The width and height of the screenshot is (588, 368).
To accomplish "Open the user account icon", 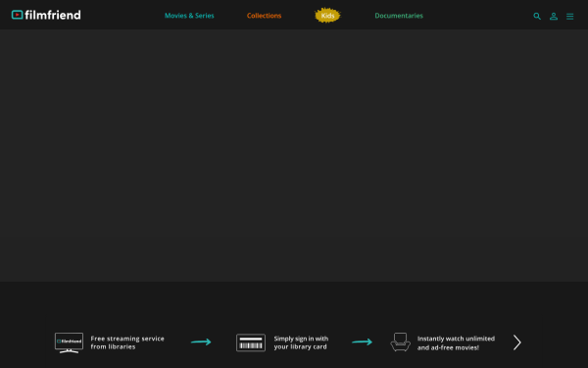I will click(554, 16).
